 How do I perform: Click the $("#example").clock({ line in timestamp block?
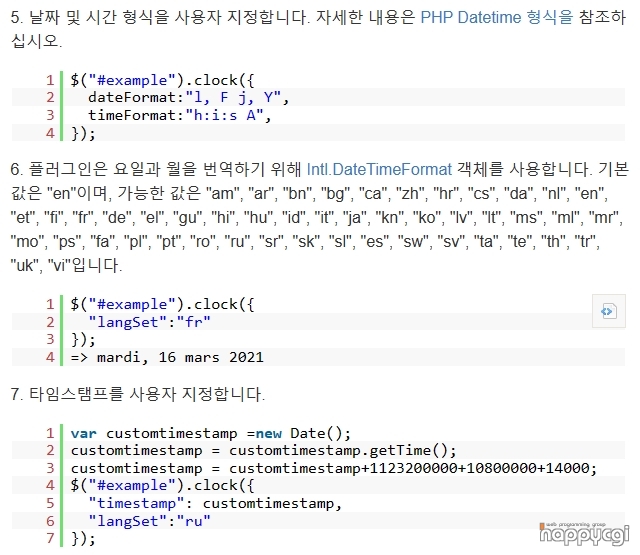pos(162,485)
